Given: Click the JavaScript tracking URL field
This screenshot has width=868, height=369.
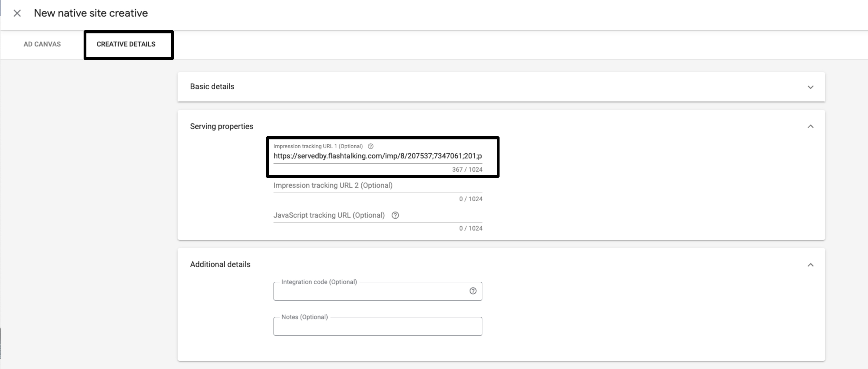Looking at the screenshot, I should click(377, 215).
